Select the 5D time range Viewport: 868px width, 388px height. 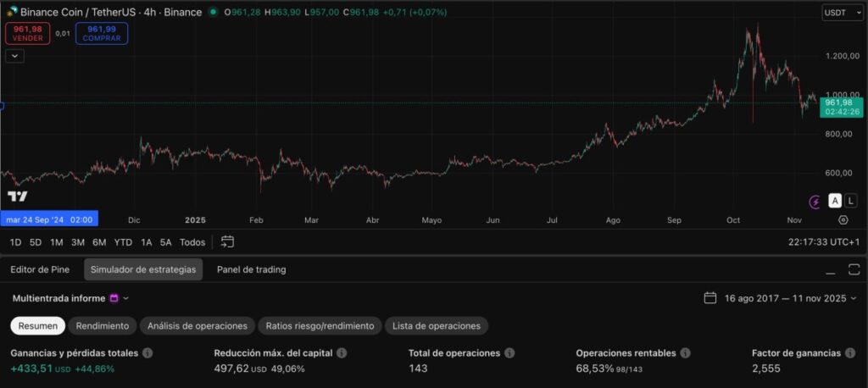[x=36, y=242]
